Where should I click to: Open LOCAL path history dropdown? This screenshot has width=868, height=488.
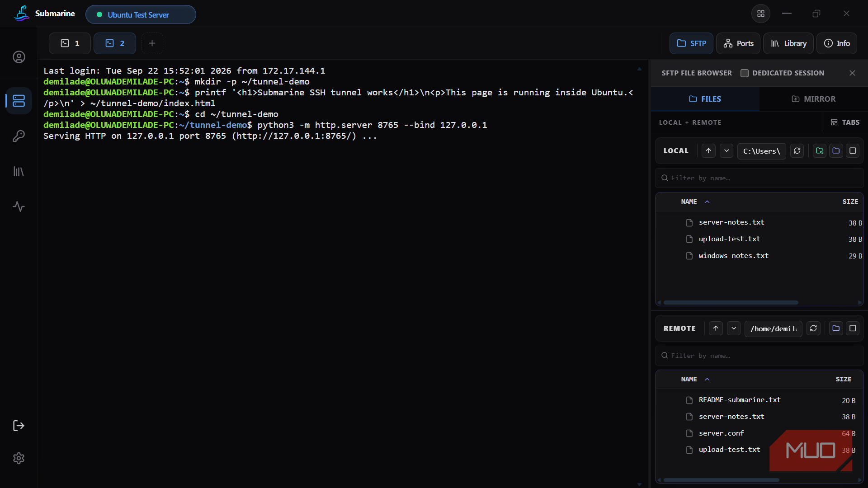(726, 150)
